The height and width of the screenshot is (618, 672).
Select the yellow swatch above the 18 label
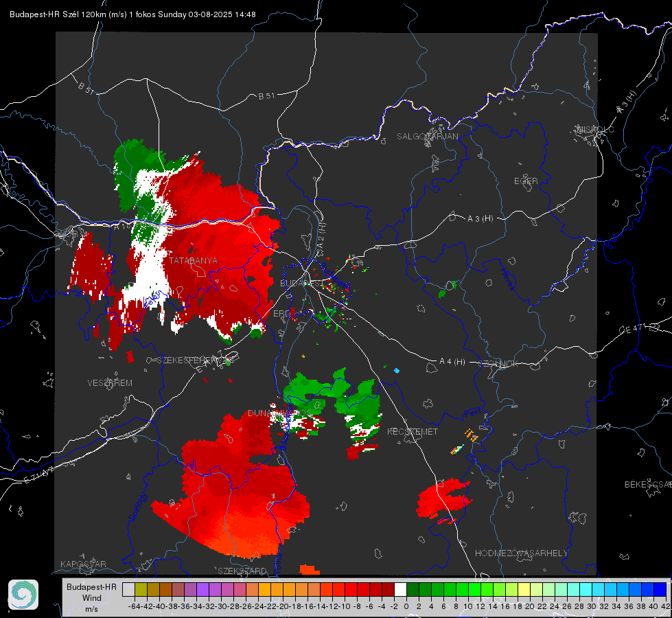524,589
